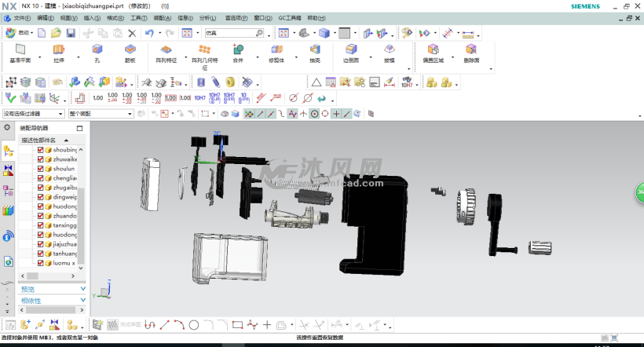Uncheck the tanxingg component checkbox
Screen dimensions: 644x347
tap(40, 225)
